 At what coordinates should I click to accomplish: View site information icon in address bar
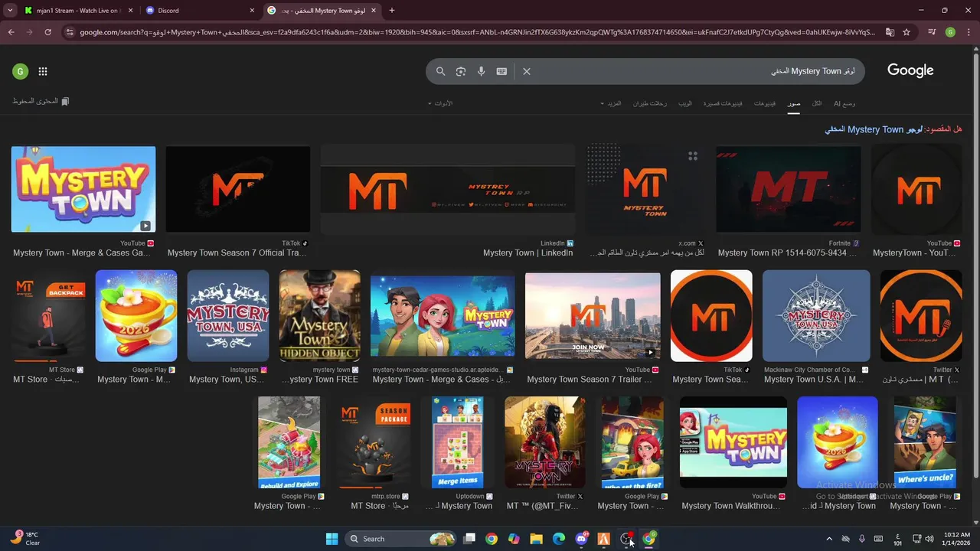(x=70, y=32)
